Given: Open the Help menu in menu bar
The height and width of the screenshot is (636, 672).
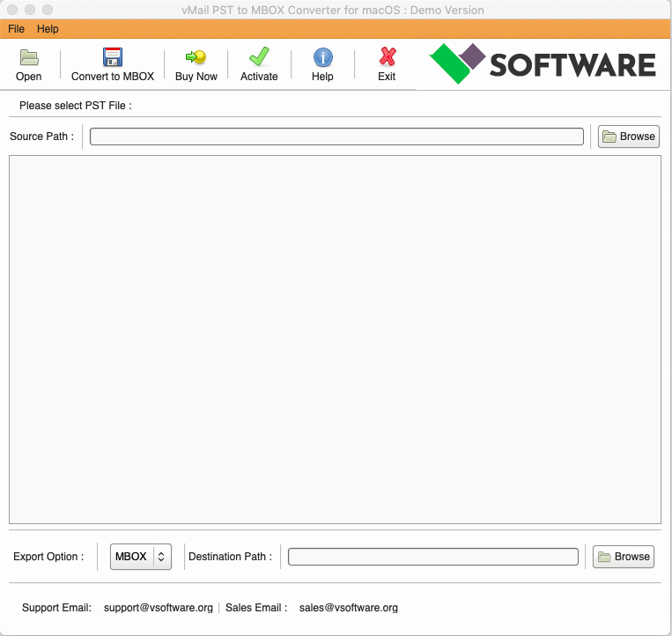Looking at the screenshot, I should (48, 29).
